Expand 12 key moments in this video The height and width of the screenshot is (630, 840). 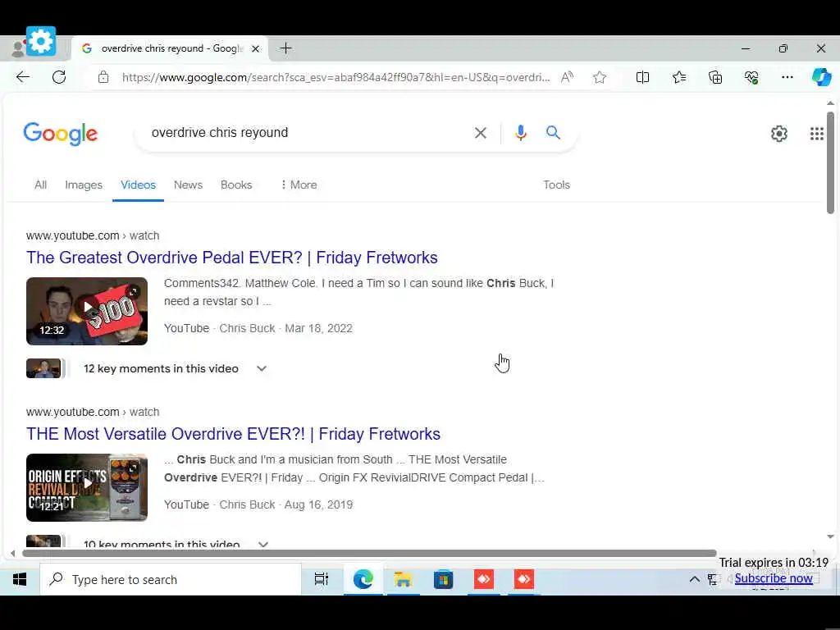point(262,368)
